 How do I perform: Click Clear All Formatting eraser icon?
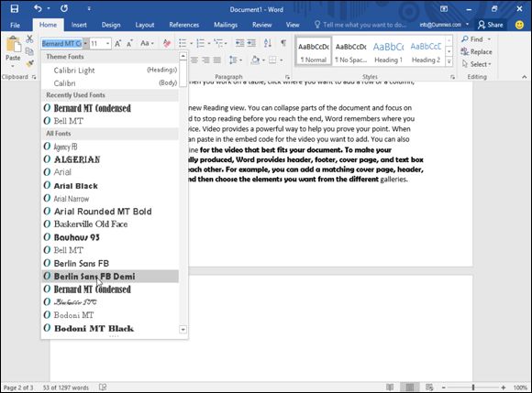167,43
